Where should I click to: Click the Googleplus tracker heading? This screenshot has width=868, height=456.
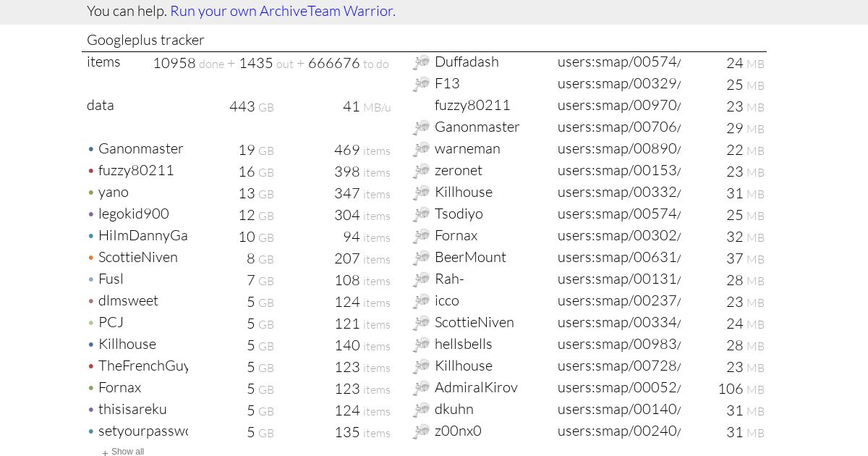[145, 40]
